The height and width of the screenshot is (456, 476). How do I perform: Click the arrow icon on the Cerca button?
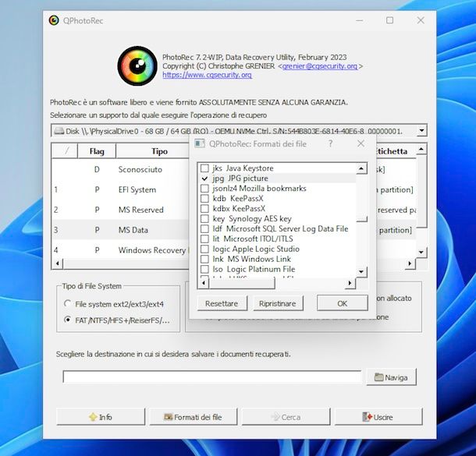(x=275, y=417)
